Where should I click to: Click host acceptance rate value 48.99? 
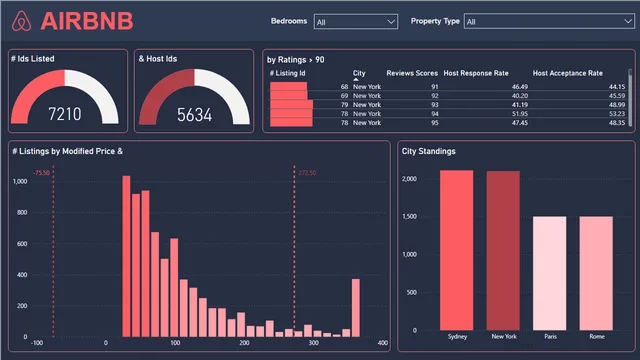click(x=617, y=104)
